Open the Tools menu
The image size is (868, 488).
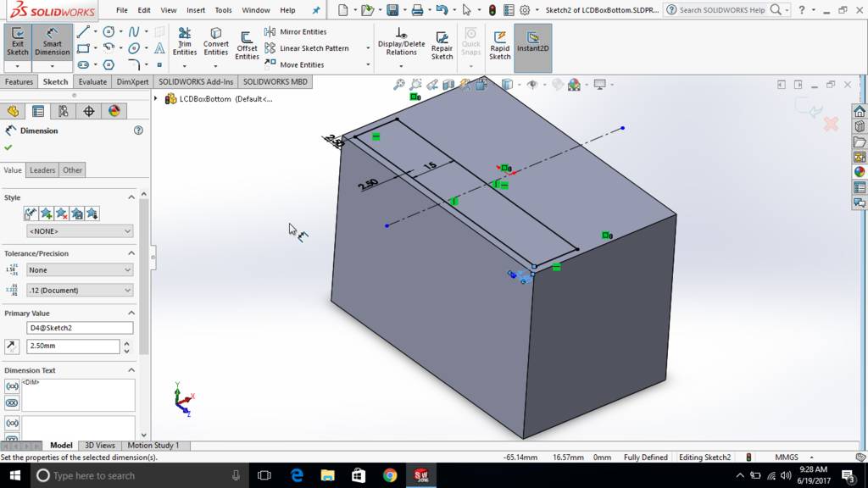pyautogui.click(x=223, y=10)
